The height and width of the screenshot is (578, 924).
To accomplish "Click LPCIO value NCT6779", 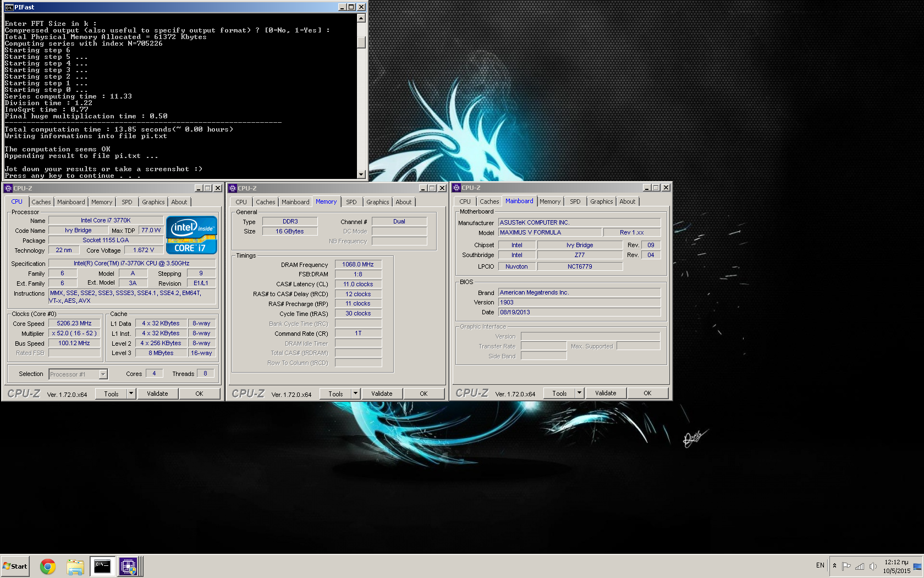I will 580,266.
